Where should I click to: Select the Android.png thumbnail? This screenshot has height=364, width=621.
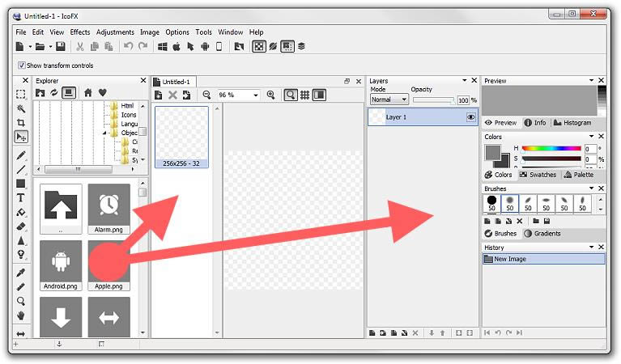click(61, 265)
